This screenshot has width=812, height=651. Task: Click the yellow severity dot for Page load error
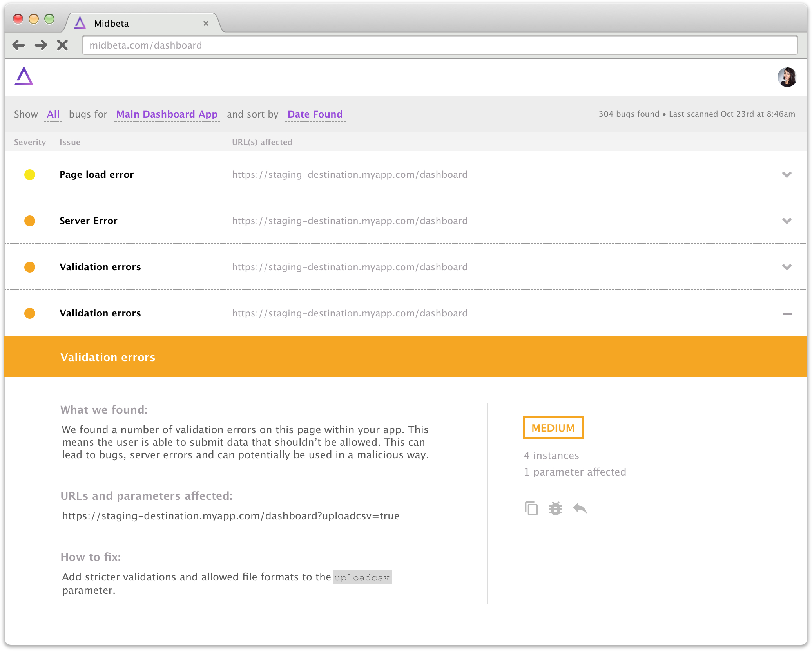click(30, 175)
